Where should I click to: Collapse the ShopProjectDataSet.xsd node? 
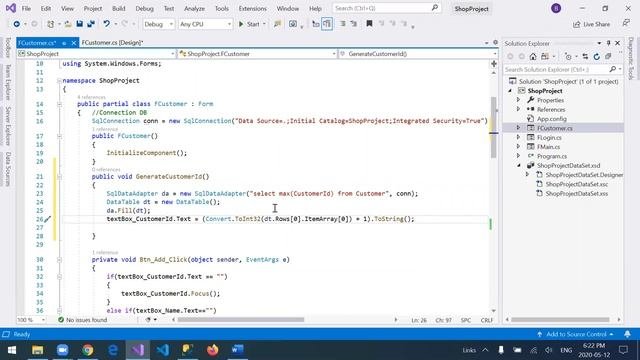[518, 165]
